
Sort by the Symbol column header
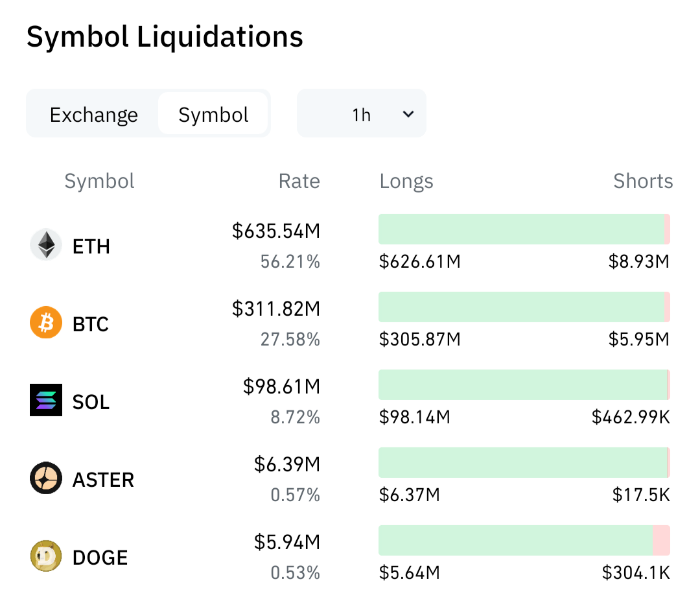(x=99, y=182)
